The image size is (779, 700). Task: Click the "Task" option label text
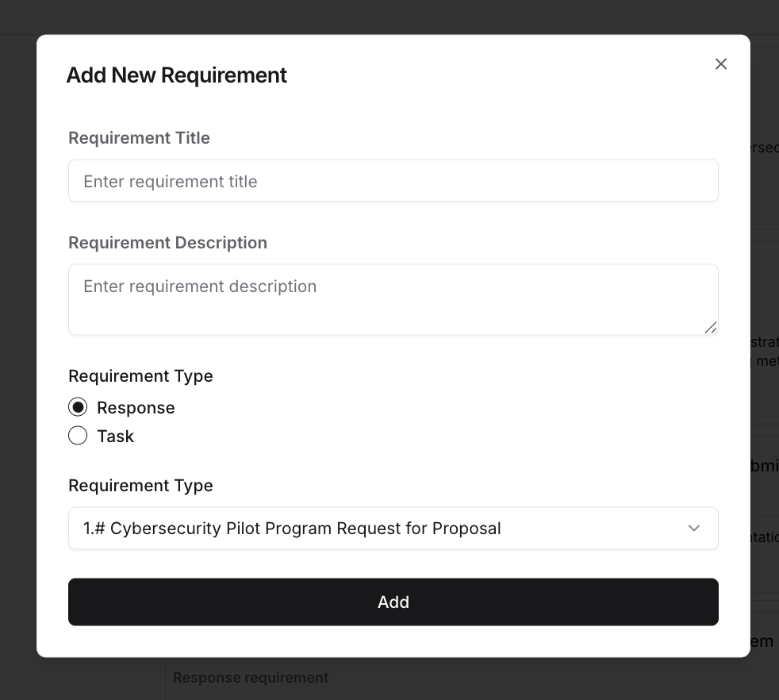pyautogui.click(x=116, y=437)
